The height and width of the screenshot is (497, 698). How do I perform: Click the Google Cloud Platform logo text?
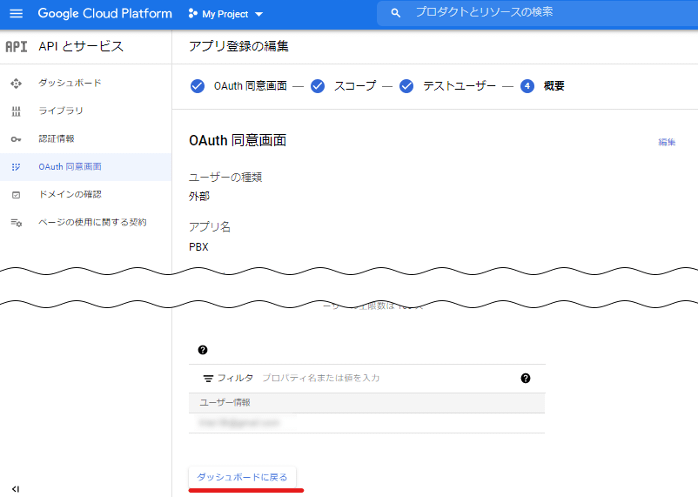tap(105, 13)
